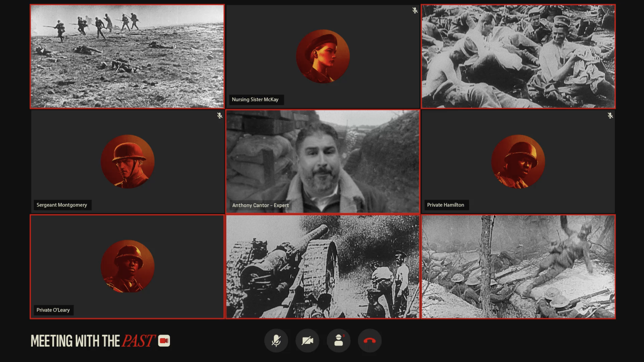Click Sergeant Montgomery's muted mic icon
Screen dimensions: 644x362
(x=219, y=115)
